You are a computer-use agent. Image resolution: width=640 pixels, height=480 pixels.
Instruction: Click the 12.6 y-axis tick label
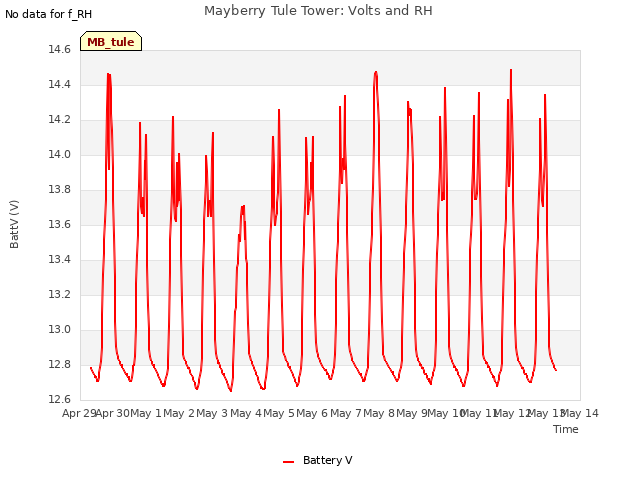click(59, 399)
